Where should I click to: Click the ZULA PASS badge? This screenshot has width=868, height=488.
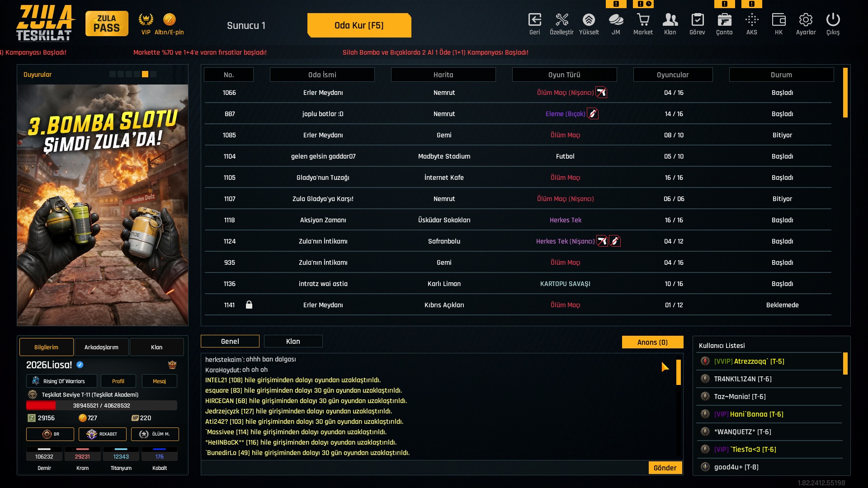[x=107, y=23]
